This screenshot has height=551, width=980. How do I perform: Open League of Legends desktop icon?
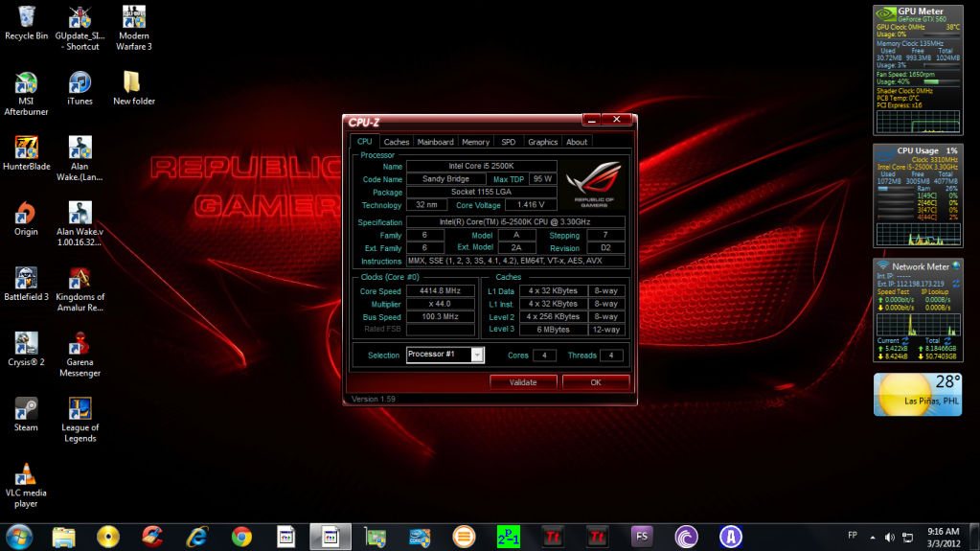coord(80,420)
